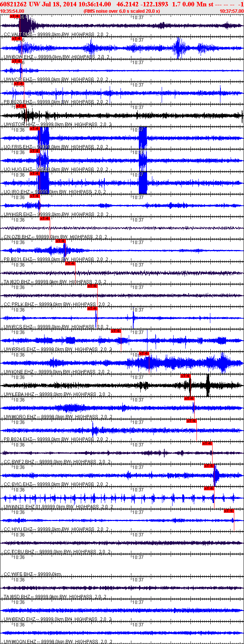
Task: Click the red pick flag on UW STOR trace
Action: tap(21, 106)
